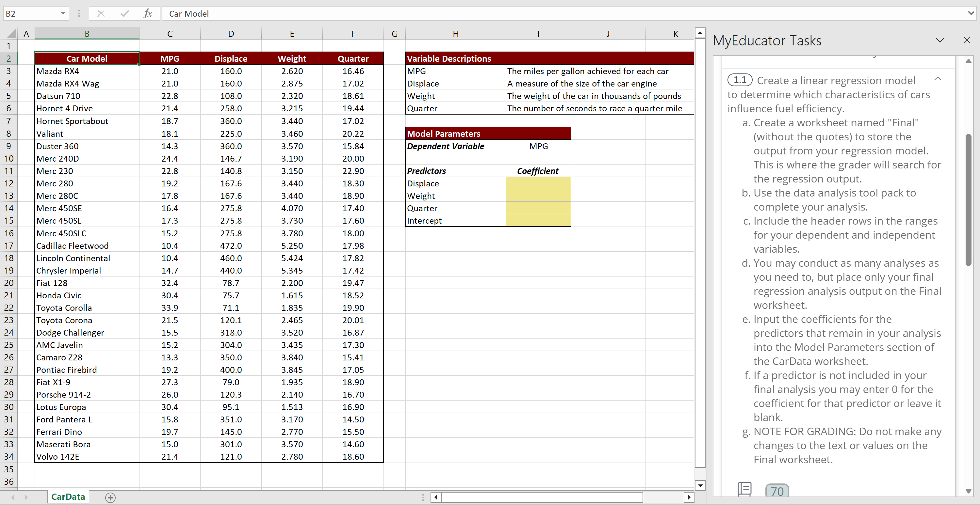
Task: Click the 70 points badge
Action: pos(777,491)
